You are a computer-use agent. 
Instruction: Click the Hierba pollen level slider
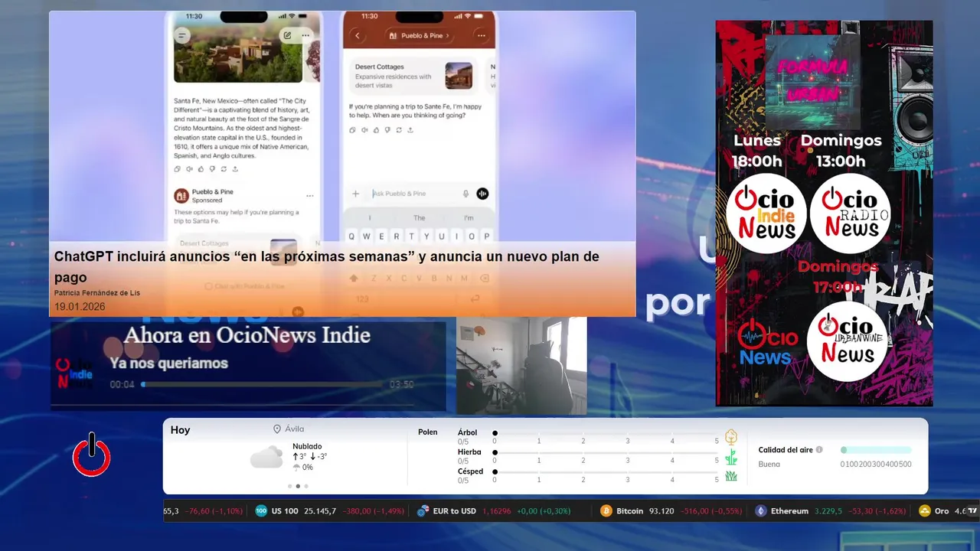(606, 452)
